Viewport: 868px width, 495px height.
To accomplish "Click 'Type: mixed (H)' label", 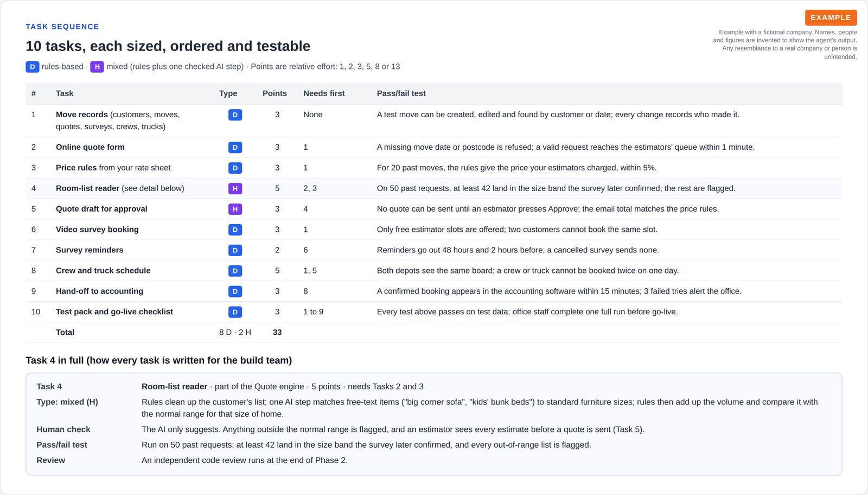I will click(x=67, y=402).
